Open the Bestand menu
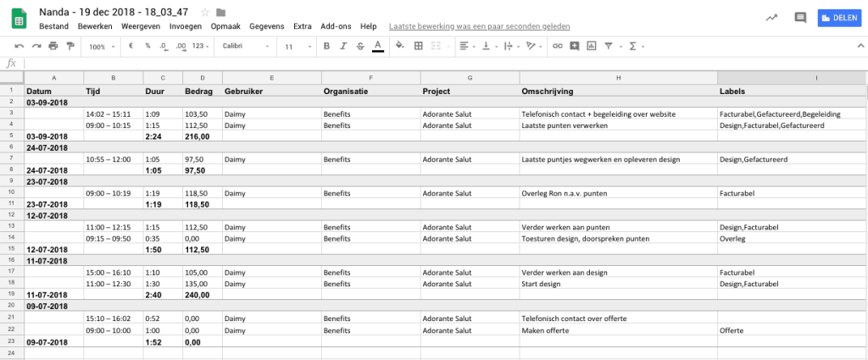Viewport: 868px width, 360px height. point(53,26)
